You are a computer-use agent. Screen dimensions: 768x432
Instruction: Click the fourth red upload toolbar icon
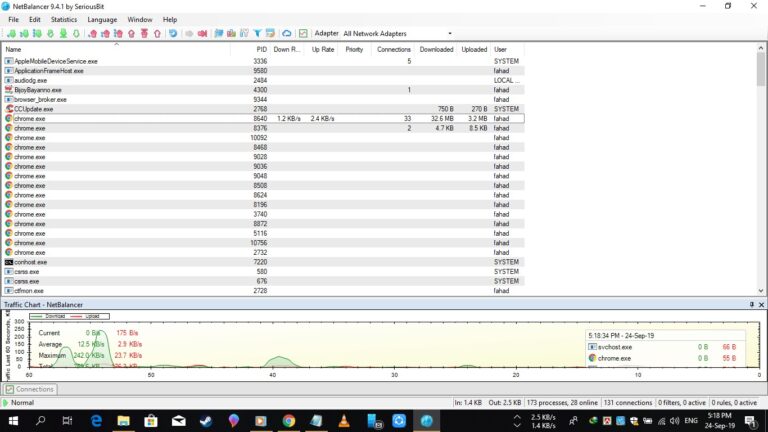(x=131, y=33)
